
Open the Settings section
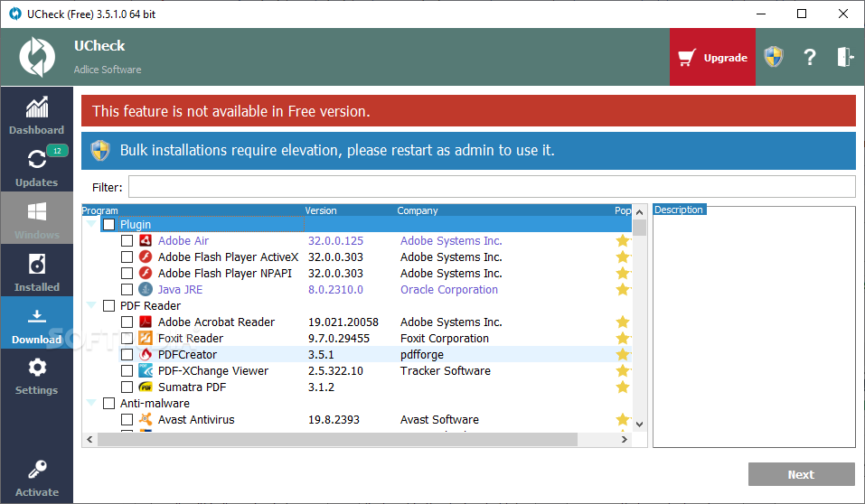pos(36,377)
